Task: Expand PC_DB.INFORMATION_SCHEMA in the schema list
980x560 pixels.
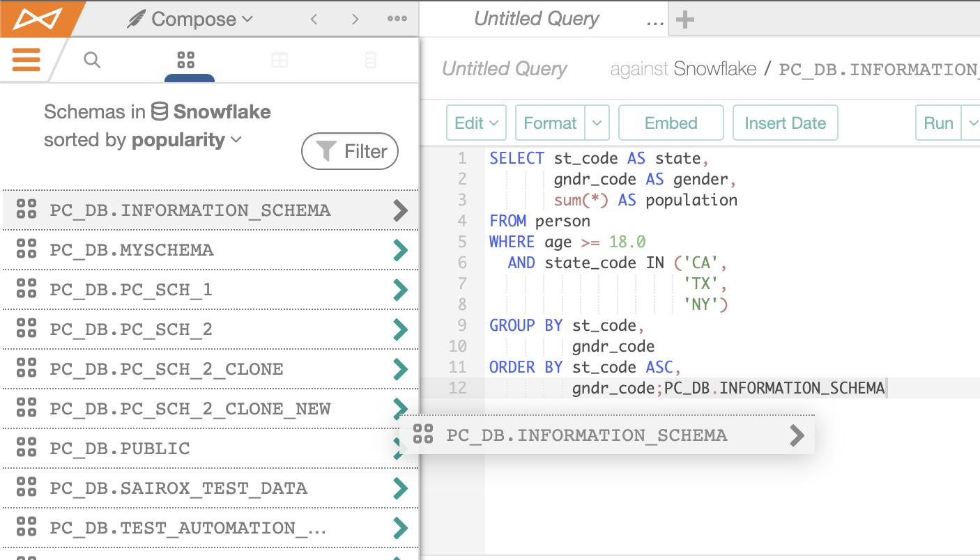Action: 400,210
